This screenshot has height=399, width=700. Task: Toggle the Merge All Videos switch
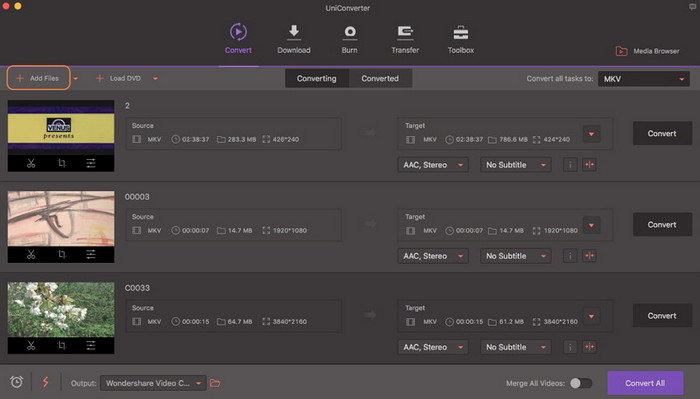[x=581, y=383]
